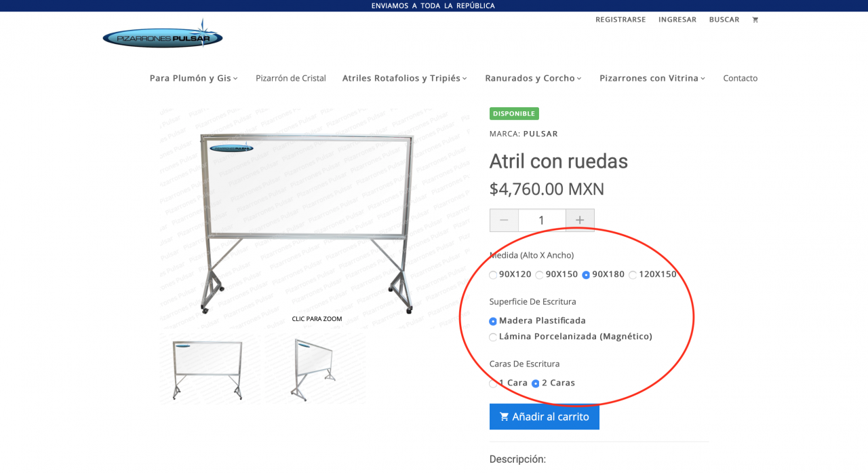Click the Pizarrones Pulsar logo

[x=163, y=37]
